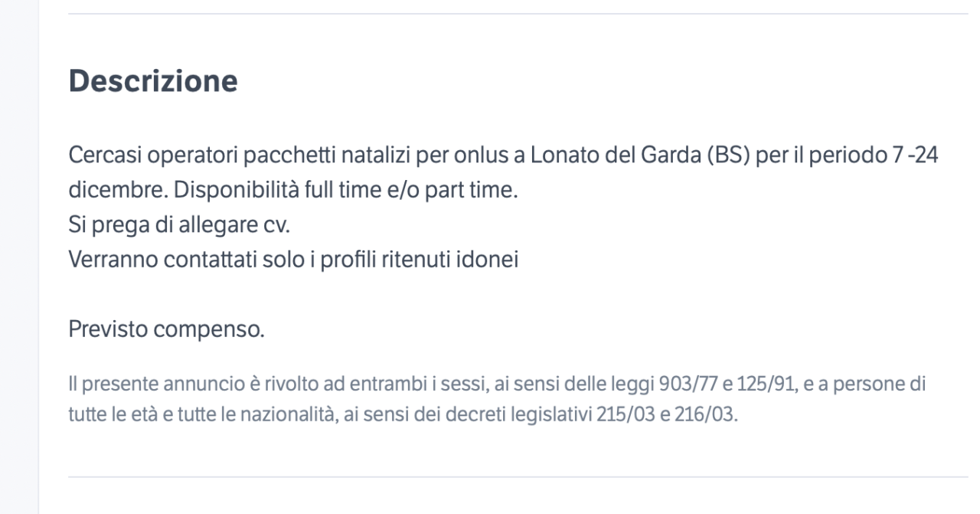Screen dimensions: 980x514
Task: Click the Descrizione section heading
Action: (x=153, y=82)
